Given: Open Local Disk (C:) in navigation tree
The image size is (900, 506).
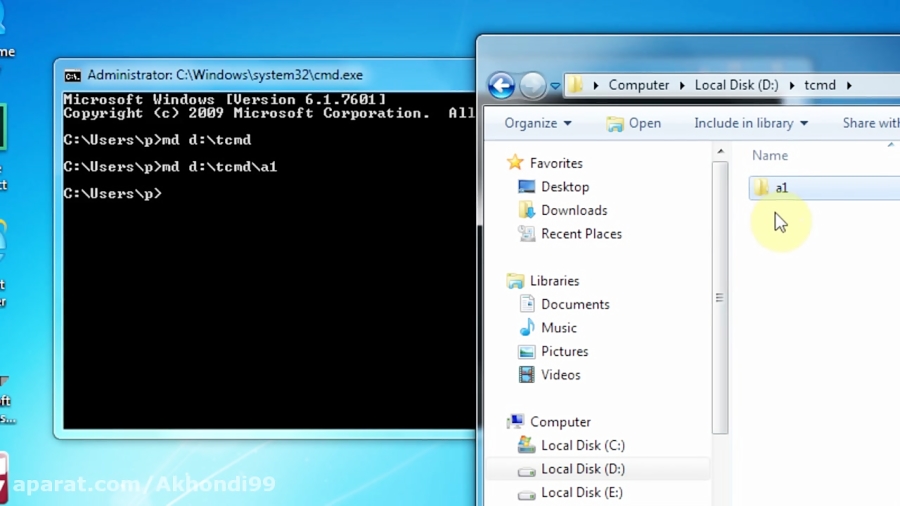Looking at the screenshot, I should tap(583, 446).
